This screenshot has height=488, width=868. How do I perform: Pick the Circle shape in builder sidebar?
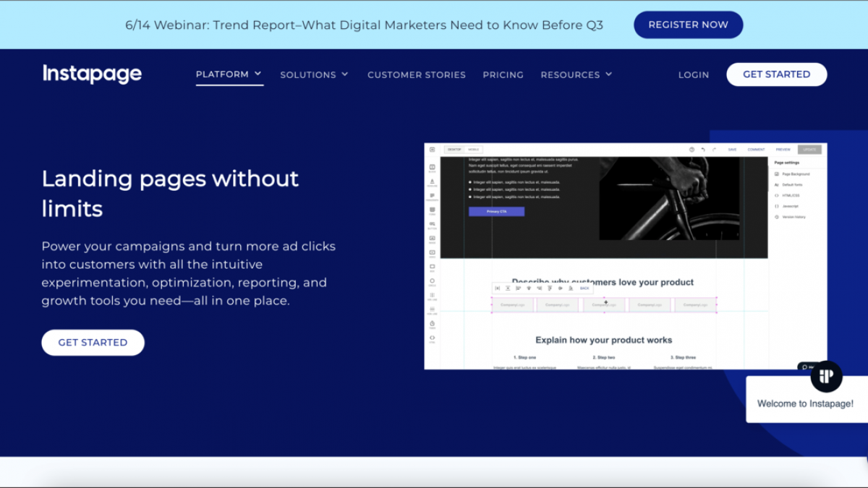coord(432,281)
